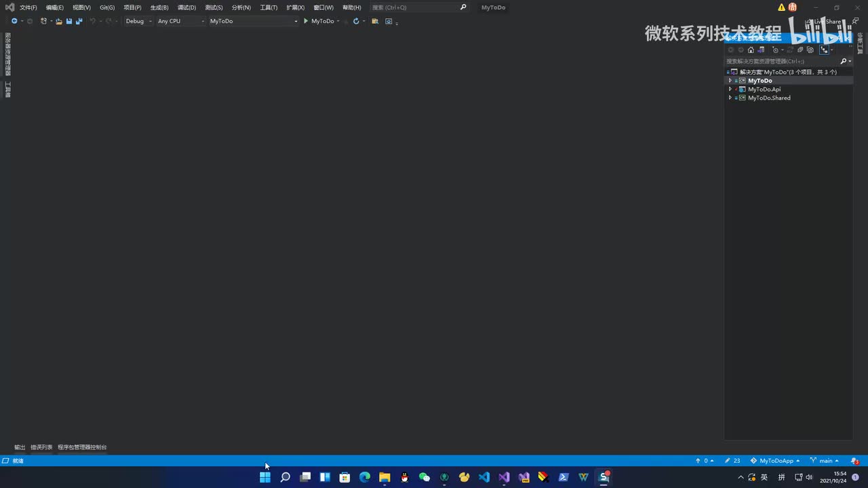Click the save all toolbar icon

coord(79,21)
